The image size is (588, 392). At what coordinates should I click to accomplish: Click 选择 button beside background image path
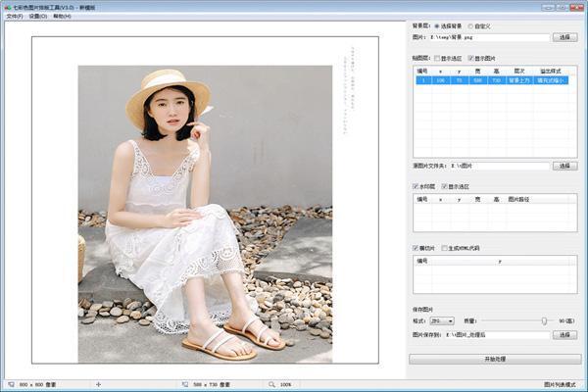[x=566, y=36]
